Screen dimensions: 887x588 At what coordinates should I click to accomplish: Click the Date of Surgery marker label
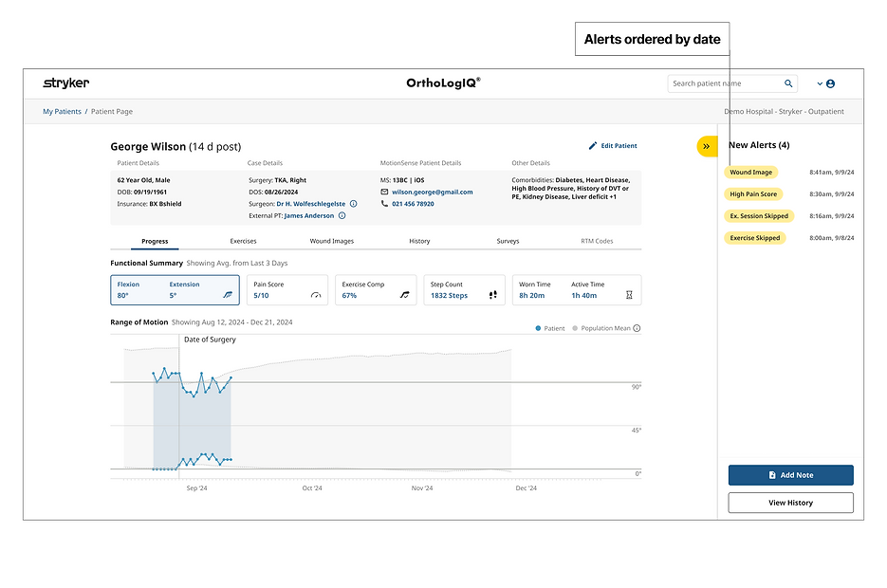[210, 340]
